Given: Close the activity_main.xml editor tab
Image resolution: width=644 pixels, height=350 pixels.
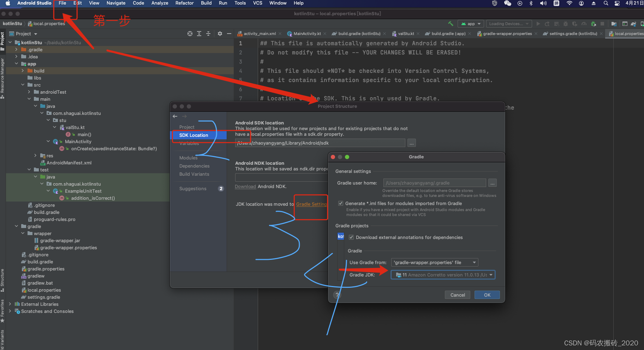Looking at the screenshot, I should coord(280,34).
